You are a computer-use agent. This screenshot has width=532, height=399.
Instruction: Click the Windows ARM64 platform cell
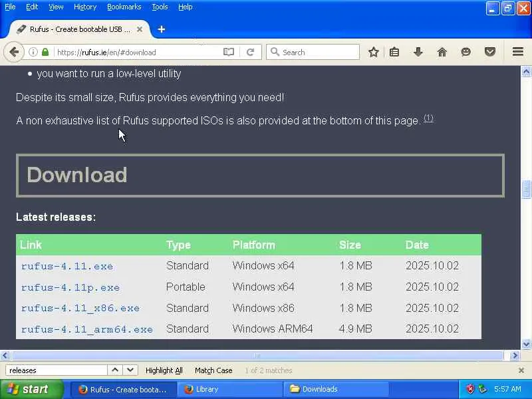pos(273,329)
